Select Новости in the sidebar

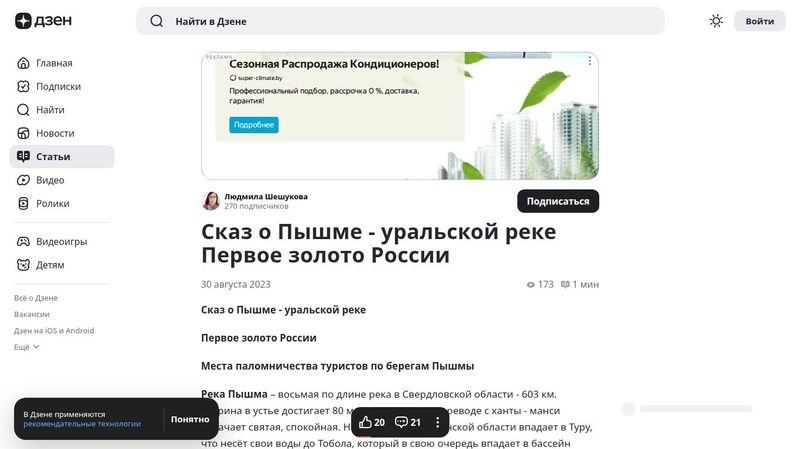pos(54,133)
